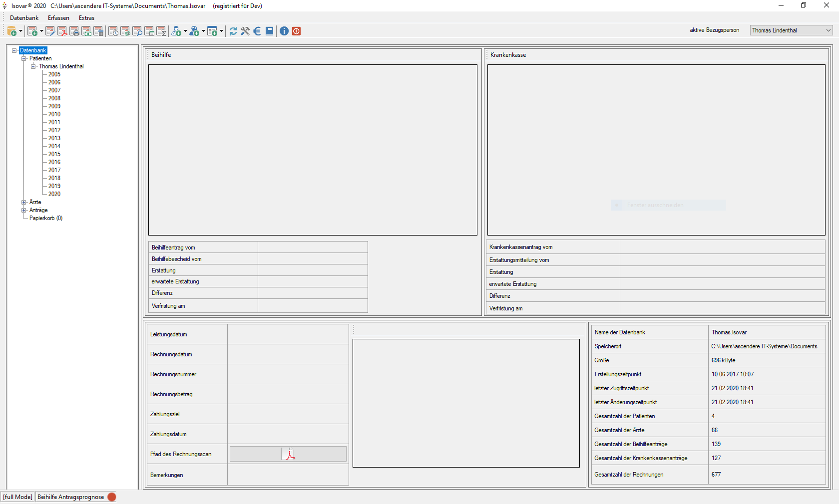The width and height of the screenshot is (839, 504).
Task: Click the Euro symbol toolbar icon
Action: click(x=257, y=31)
